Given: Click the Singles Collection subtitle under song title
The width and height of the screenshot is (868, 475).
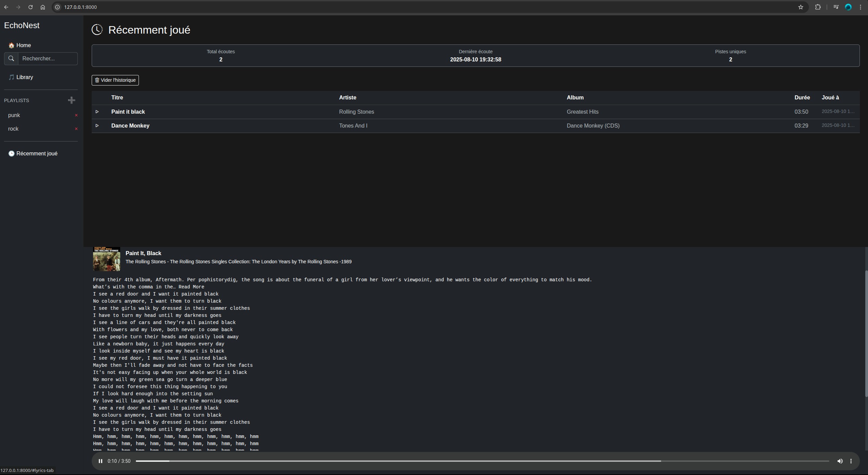Looking at the screenshot, I should click(x=238, y=262).
